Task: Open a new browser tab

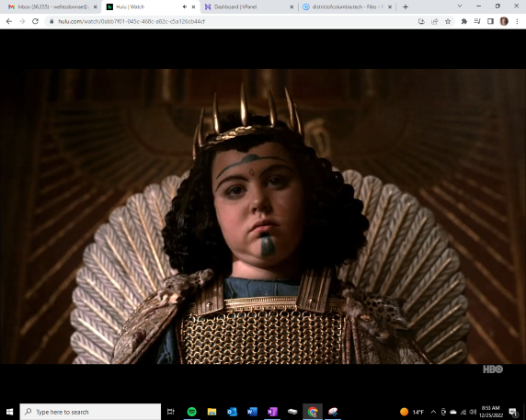Action: [x=406, y=6]
